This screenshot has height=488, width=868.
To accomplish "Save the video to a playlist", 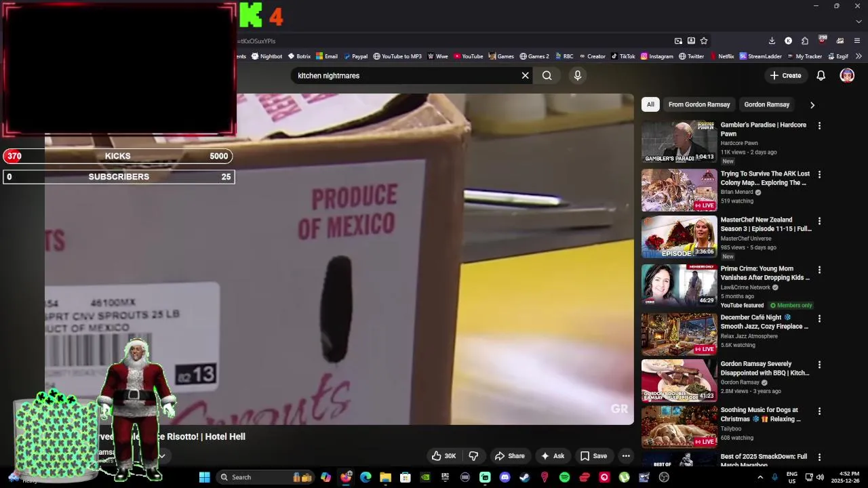I will [x=593, y=456].
